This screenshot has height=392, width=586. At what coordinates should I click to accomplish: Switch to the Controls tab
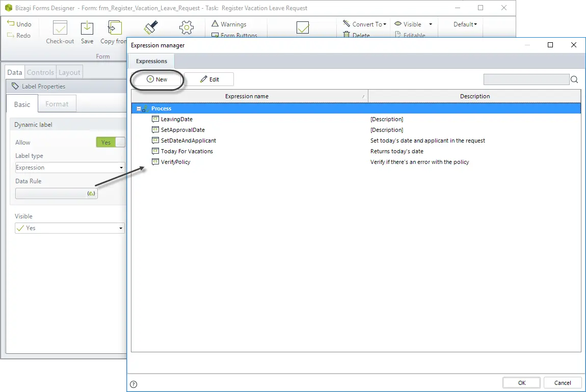40,72
